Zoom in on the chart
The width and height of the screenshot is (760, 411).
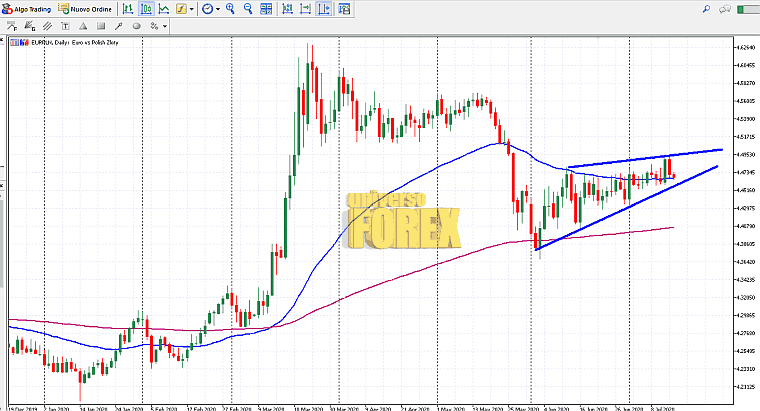coord(230,8)
